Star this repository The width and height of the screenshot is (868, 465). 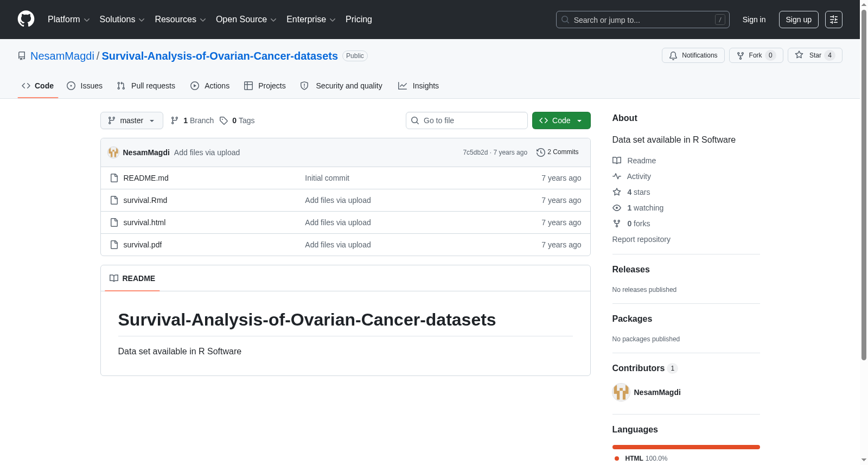814,55
